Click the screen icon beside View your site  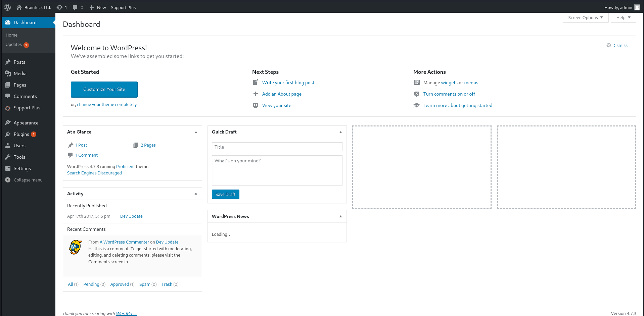point(256,105)
